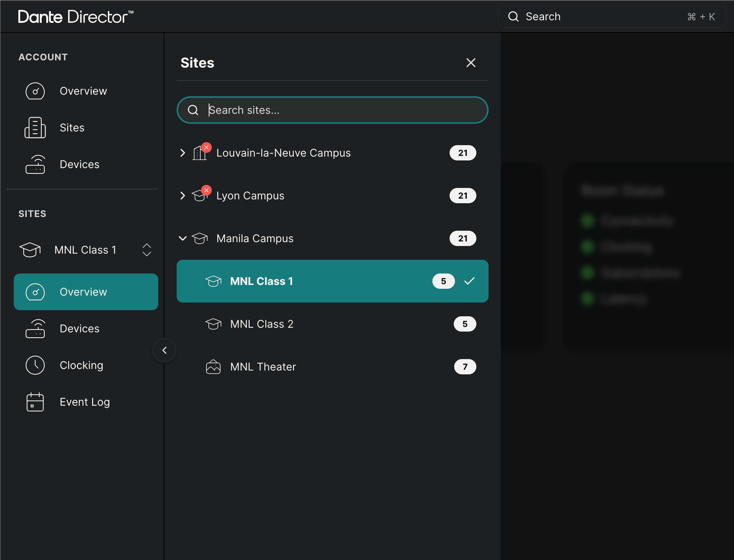
Task: Deselect MNL Class 1 via its checkmark
Action: [x=470, y=281]
